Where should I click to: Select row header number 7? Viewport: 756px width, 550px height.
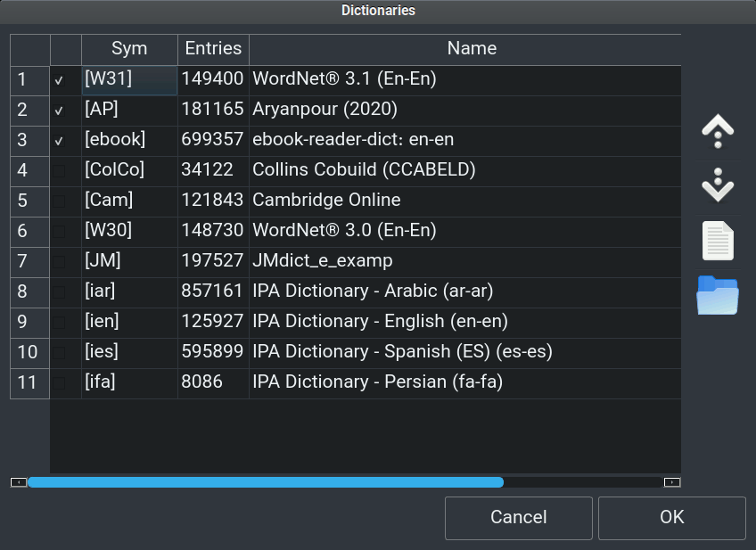point(30,262)
